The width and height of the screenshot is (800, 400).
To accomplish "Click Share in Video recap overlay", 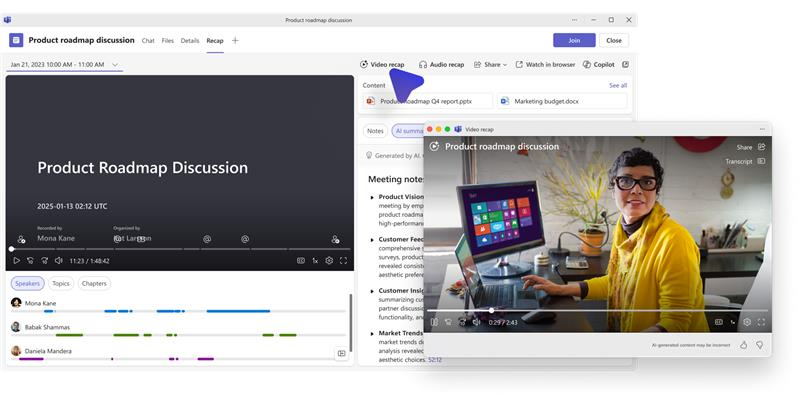I will click(x=749, y=147).
